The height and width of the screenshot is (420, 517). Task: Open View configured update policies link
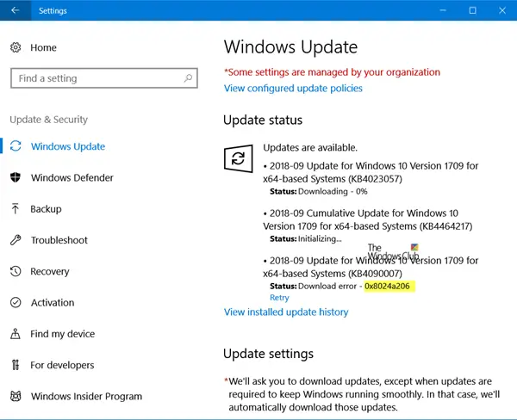[x=293, y=89]
